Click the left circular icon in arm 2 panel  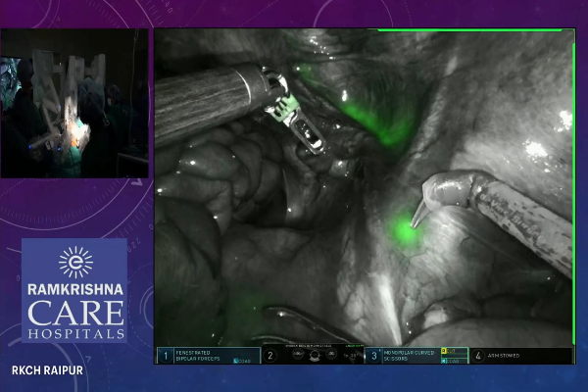(298, 354)
